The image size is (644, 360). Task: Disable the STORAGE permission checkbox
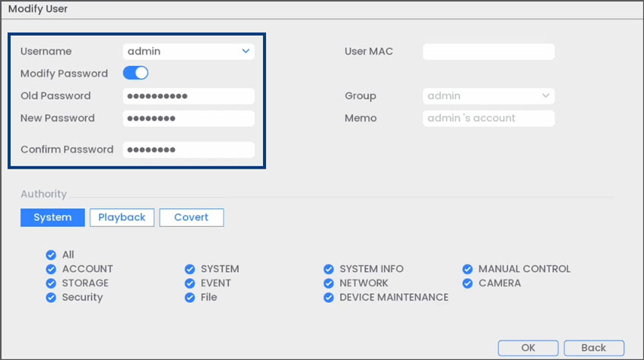pyautogui.click(x=51, y=283)
